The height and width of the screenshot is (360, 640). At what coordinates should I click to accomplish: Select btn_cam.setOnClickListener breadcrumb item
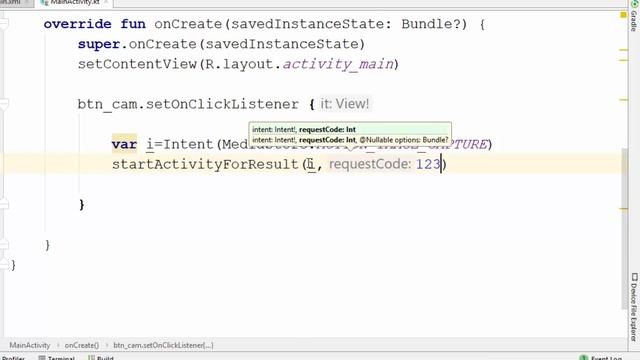(163, 345)
